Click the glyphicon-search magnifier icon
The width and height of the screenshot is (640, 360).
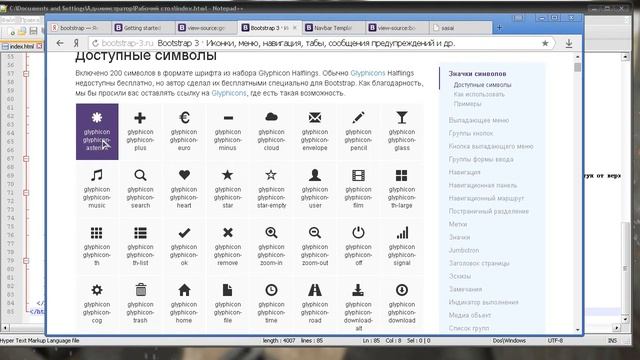(x=140, y=176)
